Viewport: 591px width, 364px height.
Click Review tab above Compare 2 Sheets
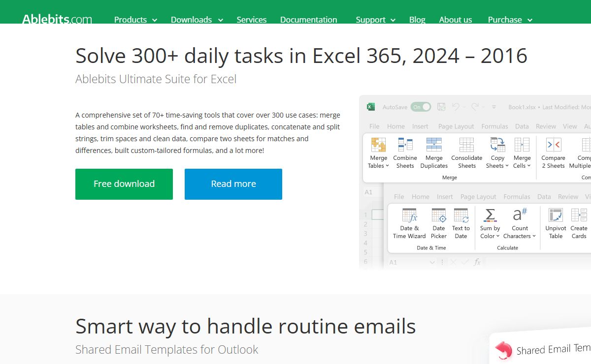click(x=546, y=126)
